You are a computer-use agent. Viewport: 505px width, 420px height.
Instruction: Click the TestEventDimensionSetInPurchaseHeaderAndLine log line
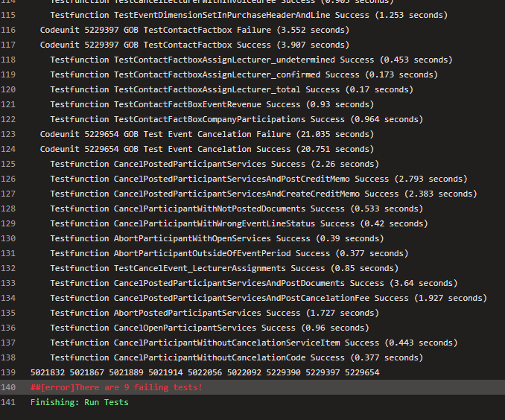tap(249, 15)
